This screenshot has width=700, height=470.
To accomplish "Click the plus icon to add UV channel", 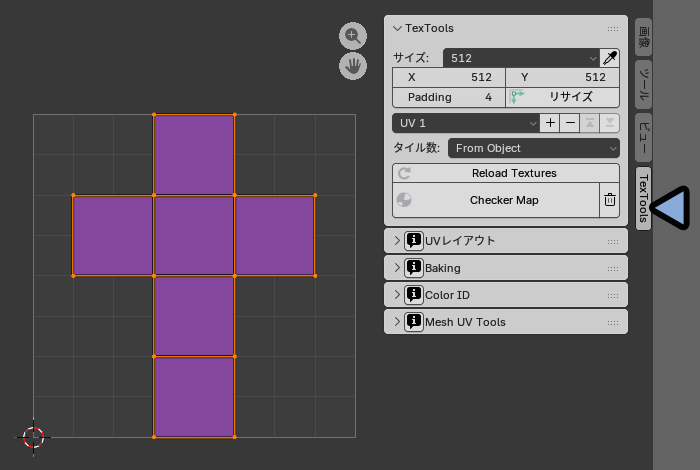I will pyautogui.click(x=550, y=123).
